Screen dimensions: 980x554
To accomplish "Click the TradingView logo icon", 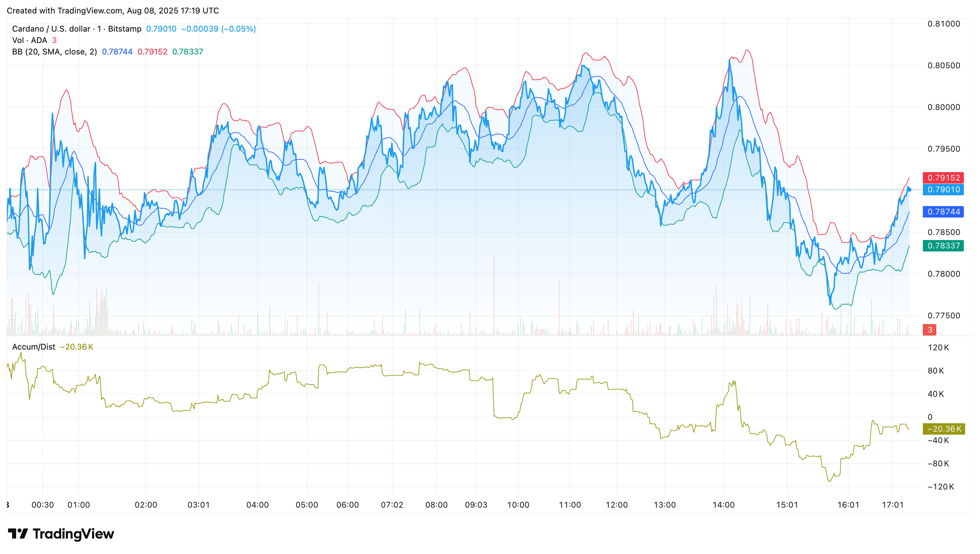I will (x=18, y=534).
